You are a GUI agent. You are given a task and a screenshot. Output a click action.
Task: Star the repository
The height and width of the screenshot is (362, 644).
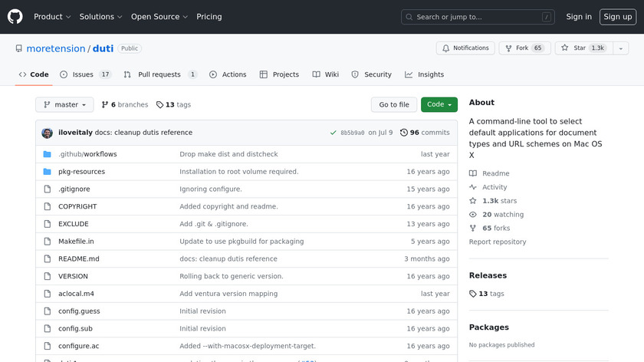click(583, 48)
